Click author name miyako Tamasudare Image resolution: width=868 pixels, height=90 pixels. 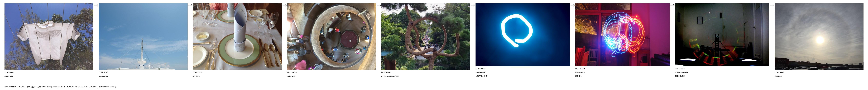pyautogui.click(x=390, y=76)
